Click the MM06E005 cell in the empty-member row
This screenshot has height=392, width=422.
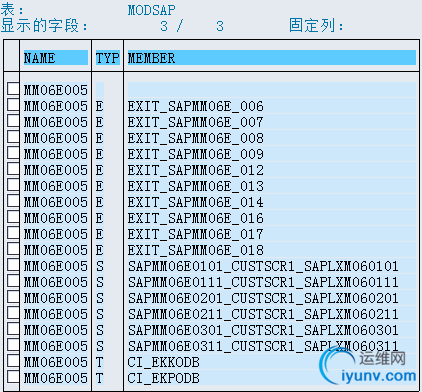[56, 90]
